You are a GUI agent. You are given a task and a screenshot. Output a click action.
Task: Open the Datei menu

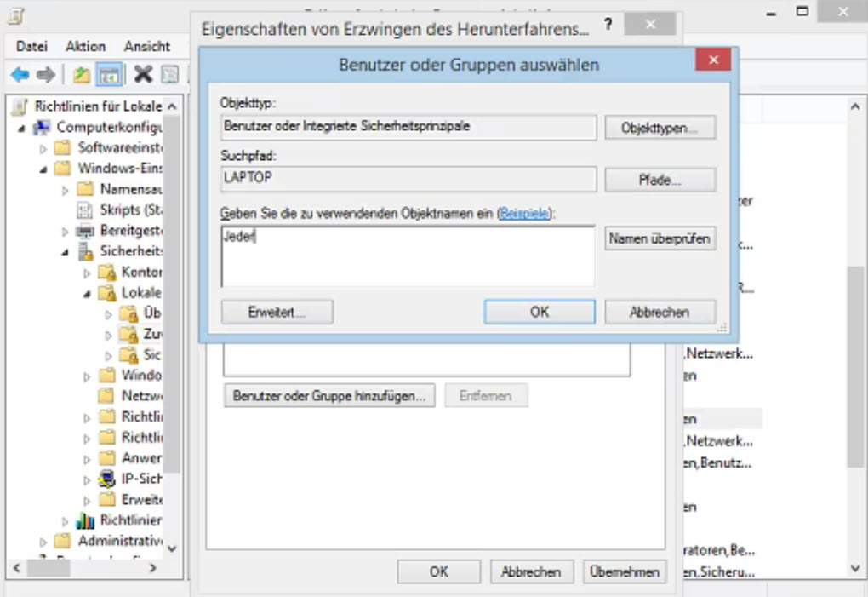[32, 46]
